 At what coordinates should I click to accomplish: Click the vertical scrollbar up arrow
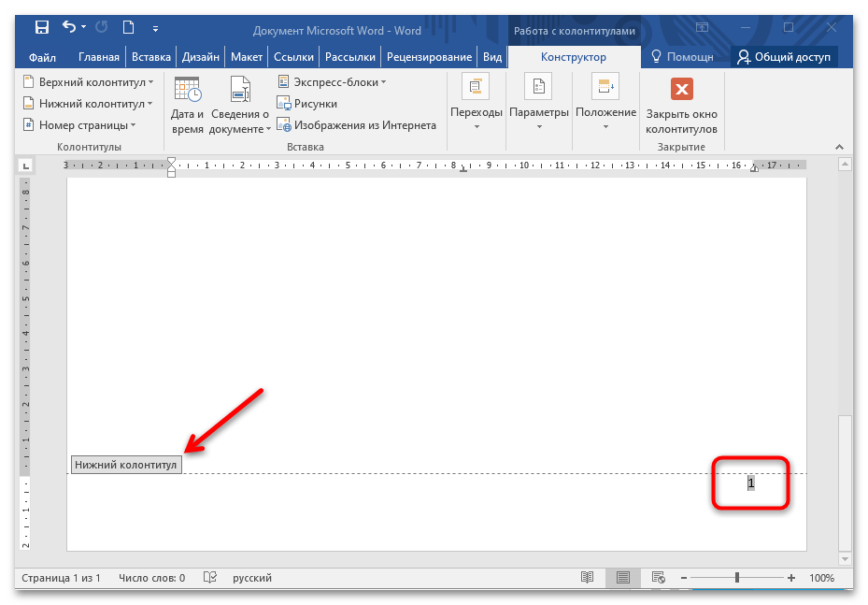(845, 164)
